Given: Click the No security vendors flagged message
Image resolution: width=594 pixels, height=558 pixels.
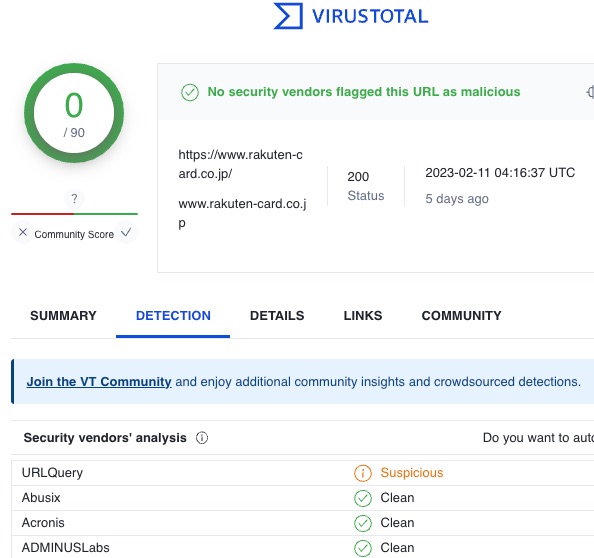Looking at the screenshot, I should pyautogui.click(x=364, y=92).
